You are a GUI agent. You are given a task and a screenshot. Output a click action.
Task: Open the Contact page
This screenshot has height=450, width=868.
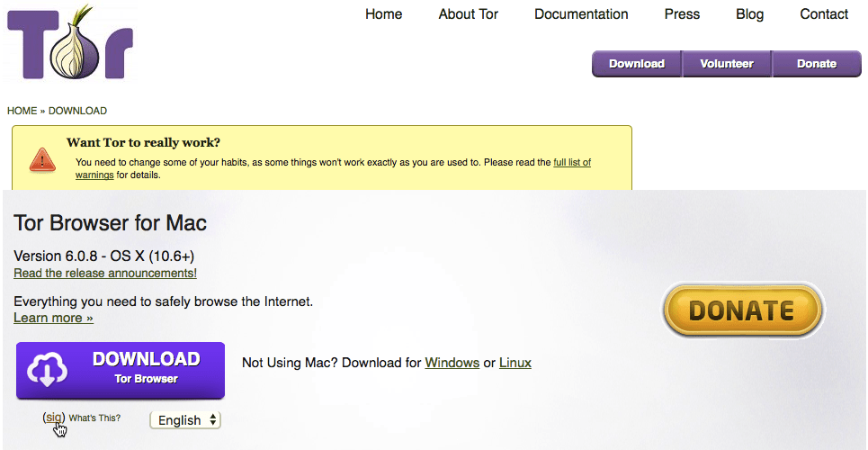click(x=824, y=13)
